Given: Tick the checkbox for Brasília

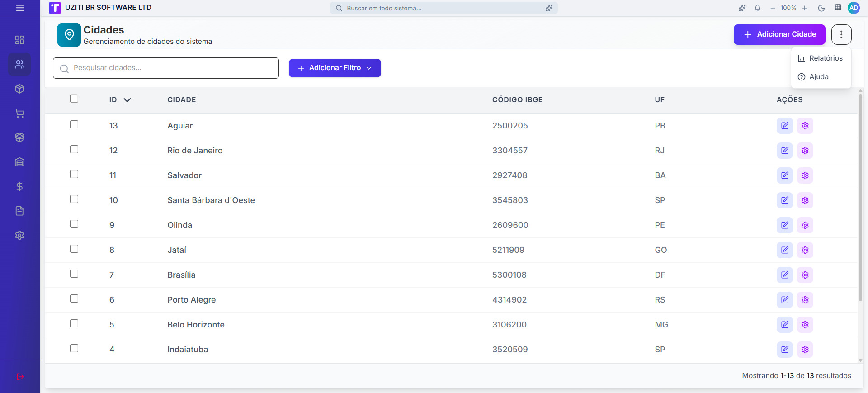Looking at the screenshot, I should [74, 274].
